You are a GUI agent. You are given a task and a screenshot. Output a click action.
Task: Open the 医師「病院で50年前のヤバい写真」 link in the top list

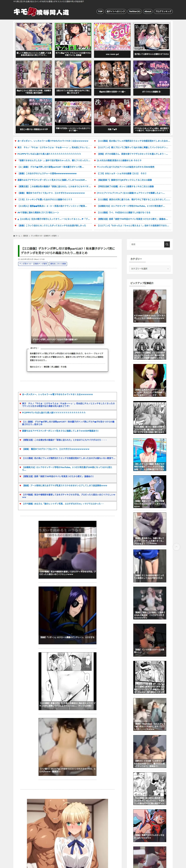(x=132, y=219)
